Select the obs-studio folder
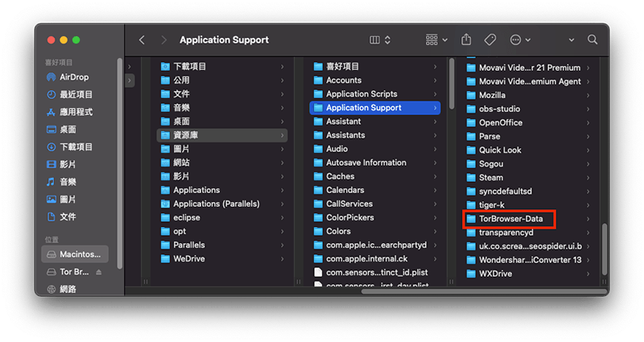644x342 pixels. (499, 109)
